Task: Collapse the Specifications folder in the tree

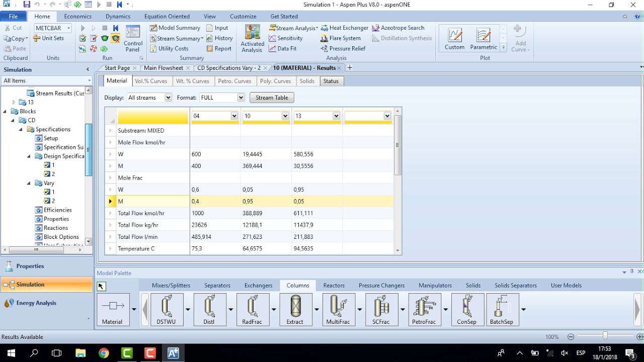Action: point(21,130)
